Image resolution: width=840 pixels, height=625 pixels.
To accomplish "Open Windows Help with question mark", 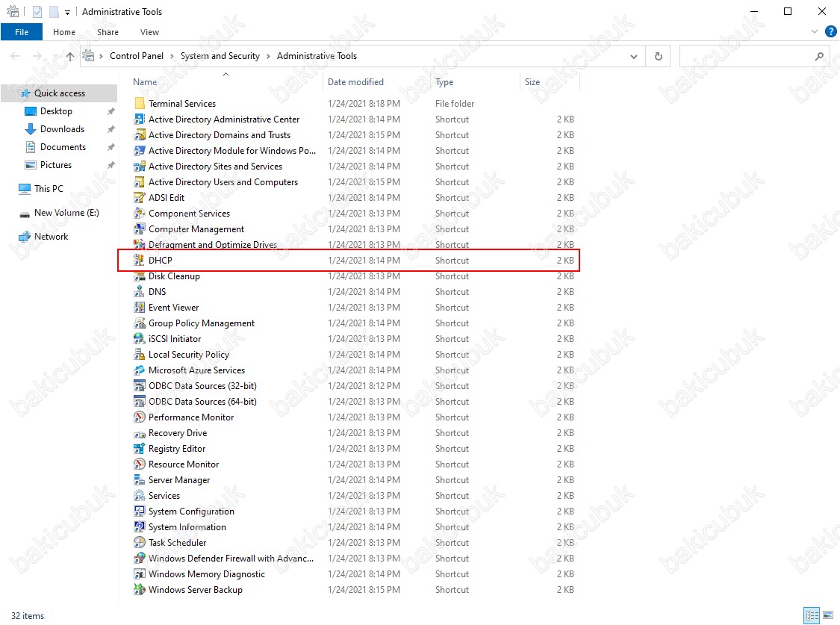I will click(830, 32).
